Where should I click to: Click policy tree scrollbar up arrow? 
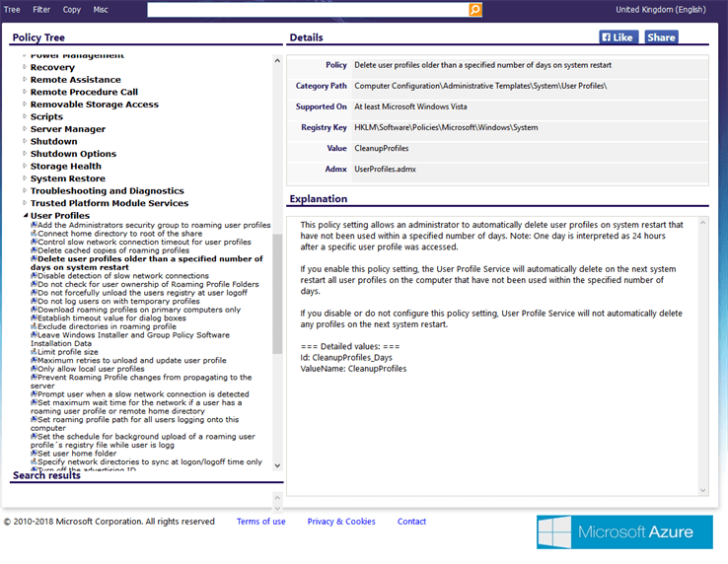tap(277, 61)
